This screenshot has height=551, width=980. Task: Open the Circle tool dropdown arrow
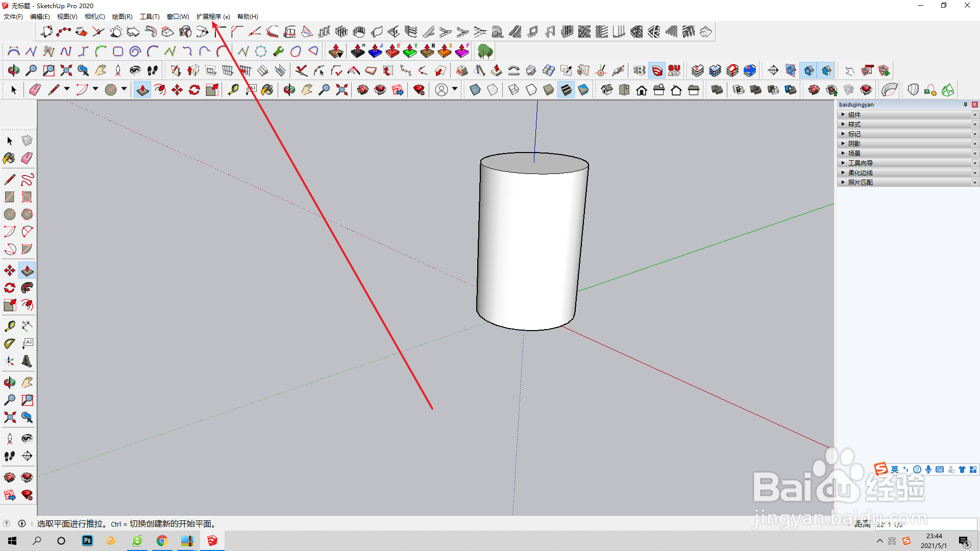(124, 89)
